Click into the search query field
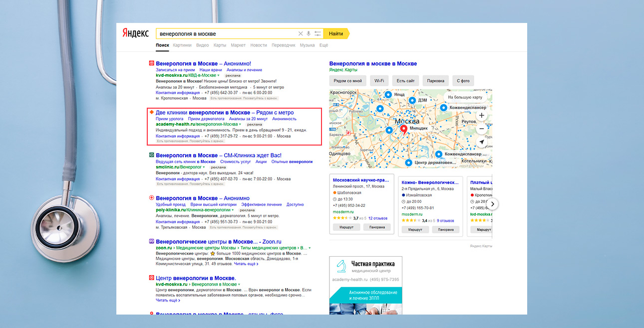 coord(225,34)
